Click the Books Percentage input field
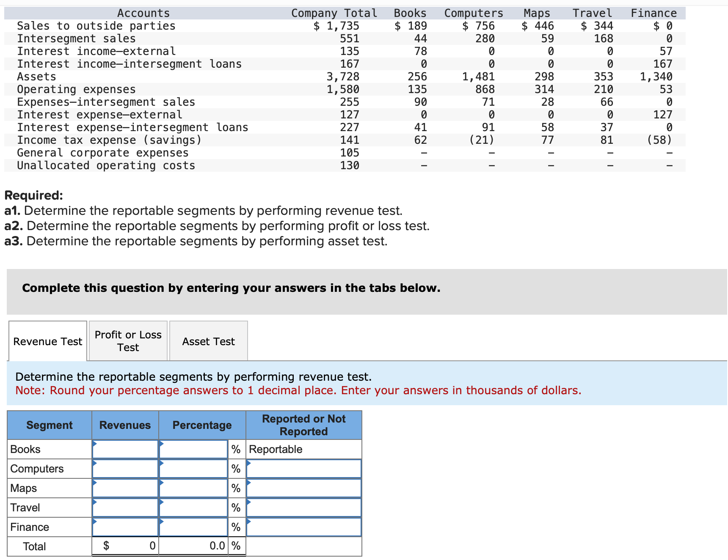The width and height of the screenshot is (728, 560). 193,449
